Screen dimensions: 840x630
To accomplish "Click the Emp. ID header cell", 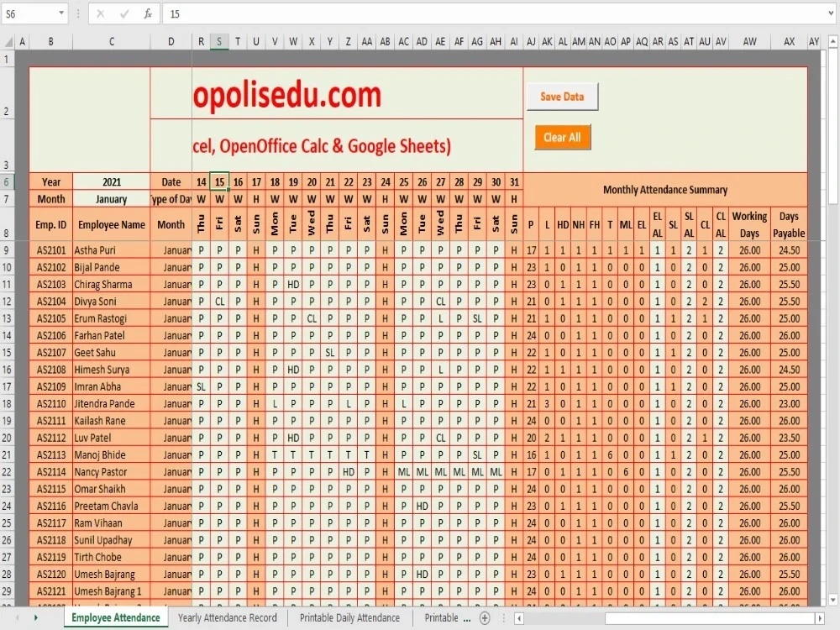I will (51, 224).
